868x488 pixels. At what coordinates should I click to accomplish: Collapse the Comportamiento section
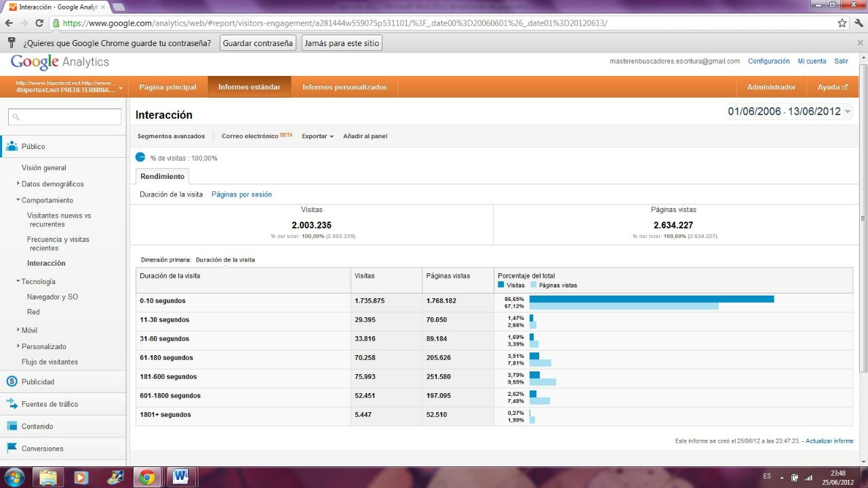(18, 200)
